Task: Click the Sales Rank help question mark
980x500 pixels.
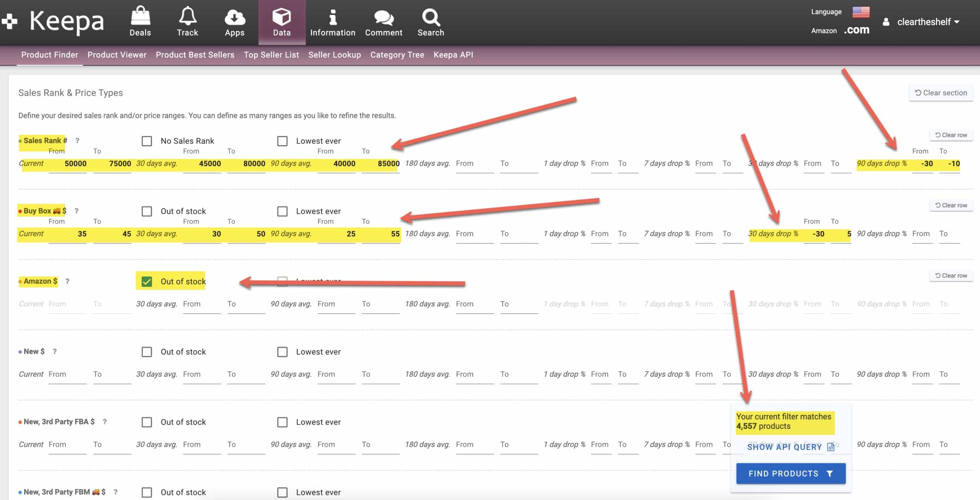Action: click(x=77, y=141)
